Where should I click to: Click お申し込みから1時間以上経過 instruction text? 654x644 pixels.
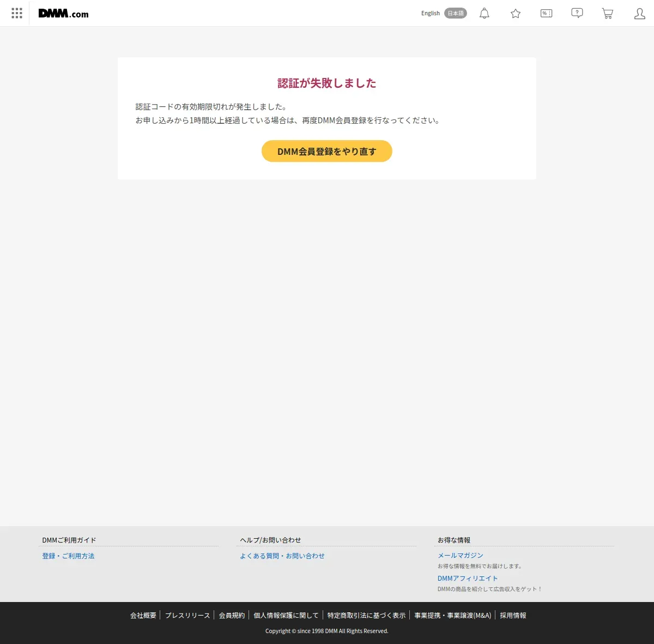288,121
